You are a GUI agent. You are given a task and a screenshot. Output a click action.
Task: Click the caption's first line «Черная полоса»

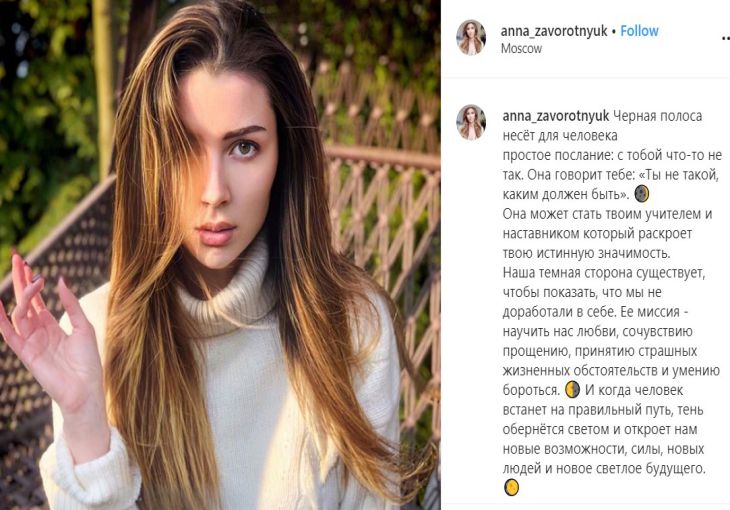[657, 116]
